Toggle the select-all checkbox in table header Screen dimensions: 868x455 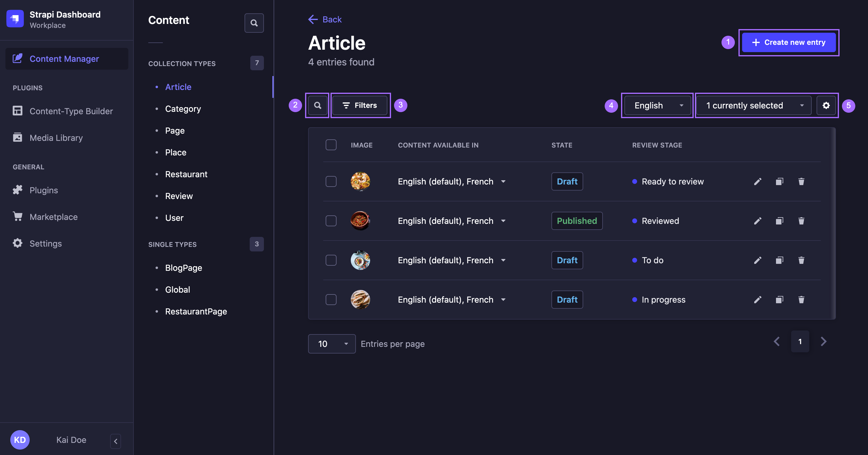[x=331, y=145]
